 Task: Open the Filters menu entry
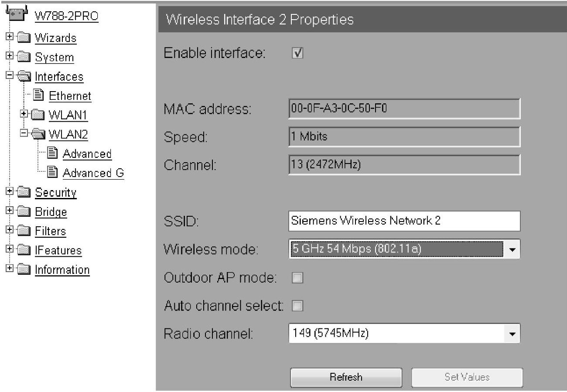tap(51, 231)
